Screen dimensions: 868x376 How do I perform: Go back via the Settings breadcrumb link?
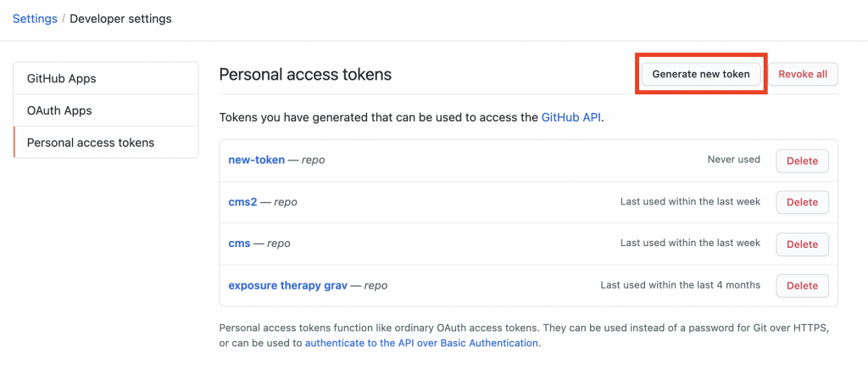tap(35, 19)
